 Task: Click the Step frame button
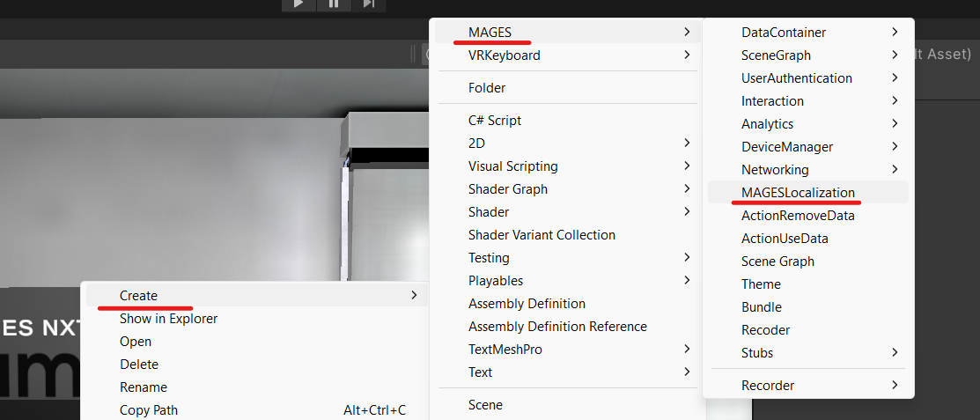pos(369,4)
